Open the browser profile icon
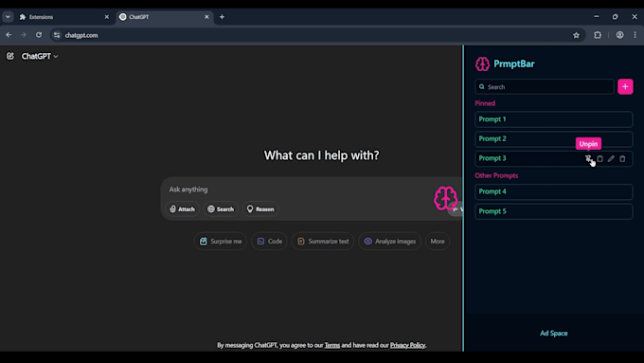Screen dimensions: 644x363 [x=619, y=35]
